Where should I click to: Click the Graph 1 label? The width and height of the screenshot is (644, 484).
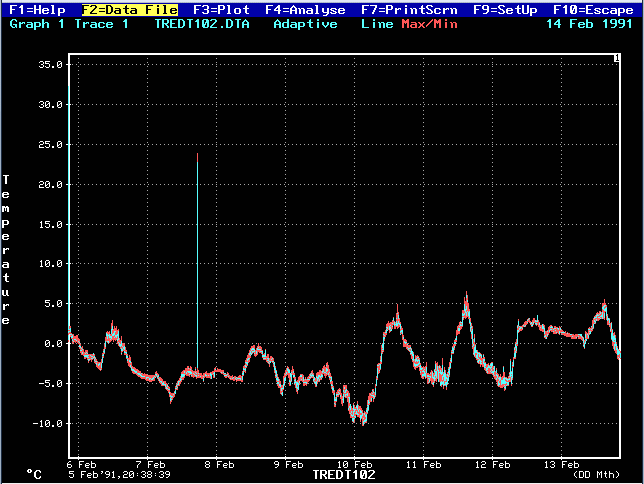click(36, 23)
